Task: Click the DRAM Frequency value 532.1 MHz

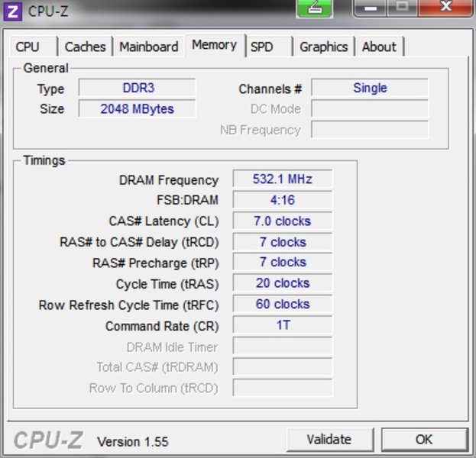Action: point(283,179)
